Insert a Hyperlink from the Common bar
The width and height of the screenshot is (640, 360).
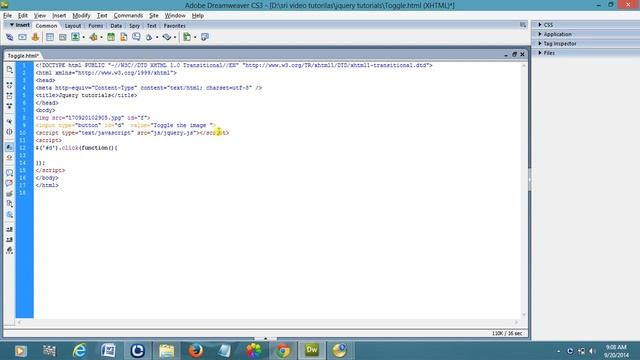click(9, 37)
